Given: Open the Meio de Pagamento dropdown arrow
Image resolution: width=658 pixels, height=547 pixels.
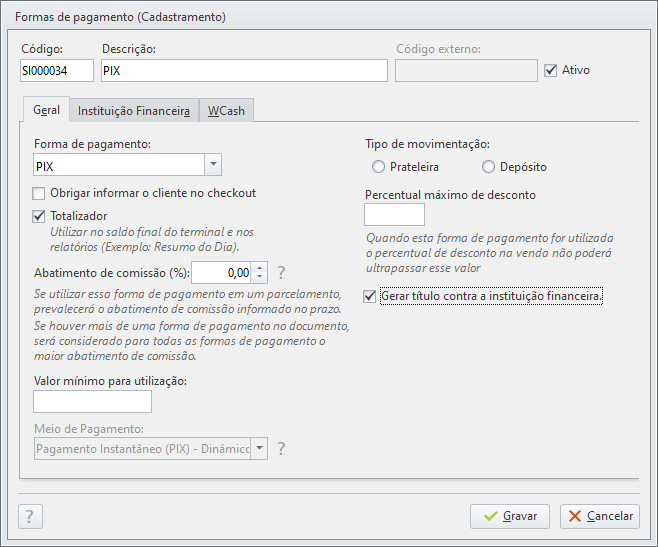Looking at the screenshot, I should (259, 449).
